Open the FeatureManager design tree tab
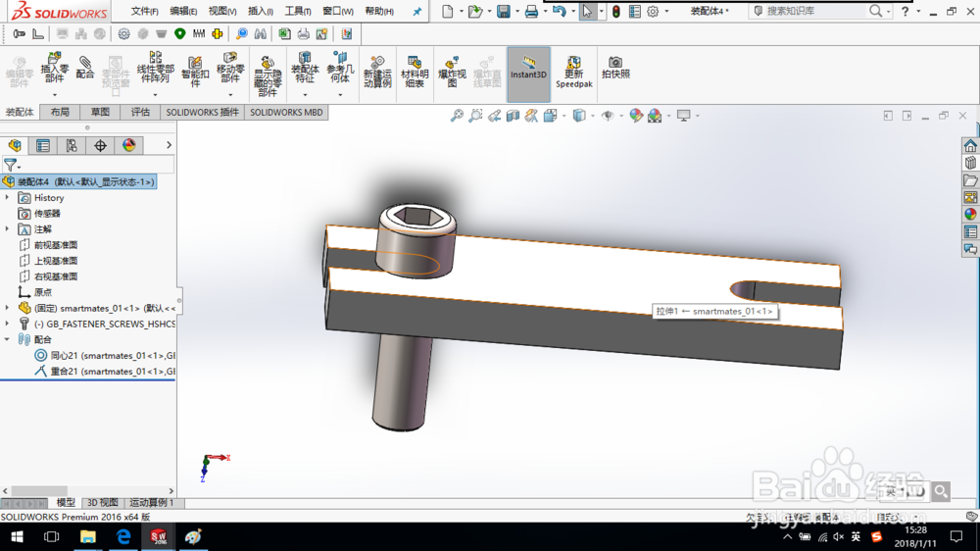980x551 pixels. (x=15, y=146)
